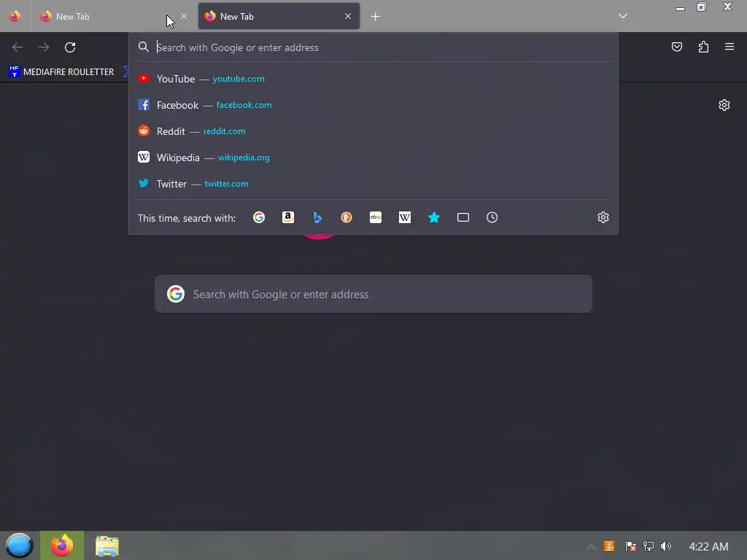Search this time with eBay

(376, 217)
